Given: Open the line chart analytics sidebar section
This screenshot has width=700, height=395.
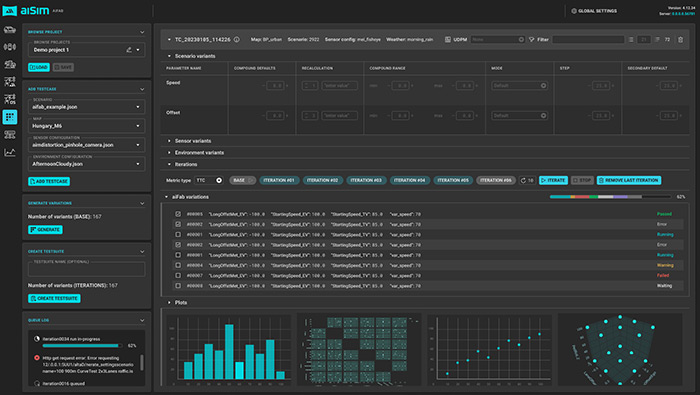Looking at the screenshot, I should [x=10, y=152].
